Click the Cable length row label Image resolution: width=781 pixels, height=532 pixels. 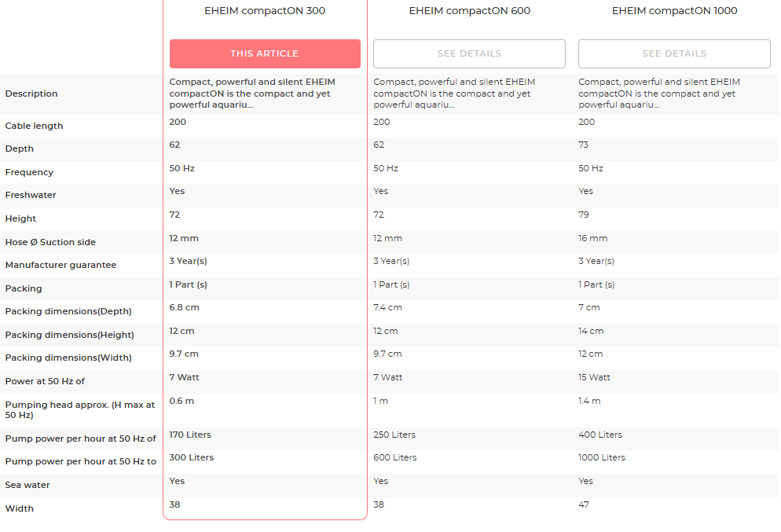(34, 126)
